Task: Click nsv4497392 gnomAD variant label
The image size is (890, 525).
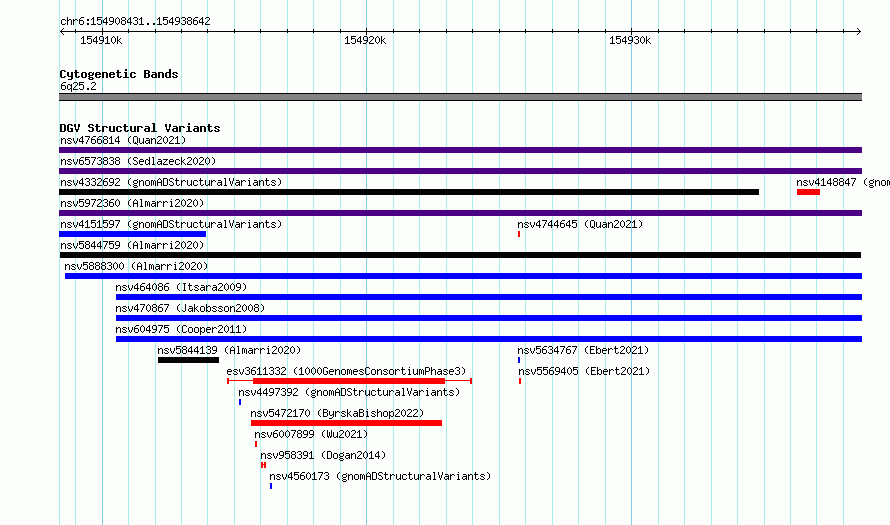Action: point(349,392)
